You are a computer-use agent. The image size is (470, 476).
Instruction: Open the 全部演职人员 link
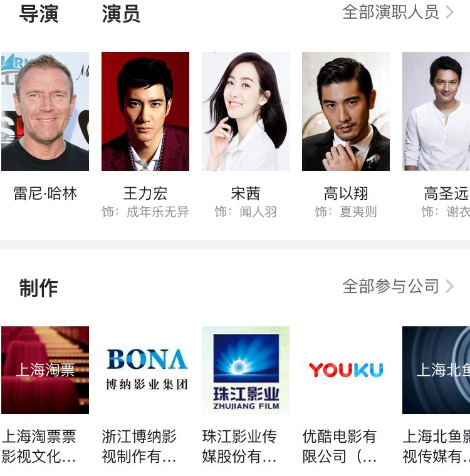(x=390, y=12)
